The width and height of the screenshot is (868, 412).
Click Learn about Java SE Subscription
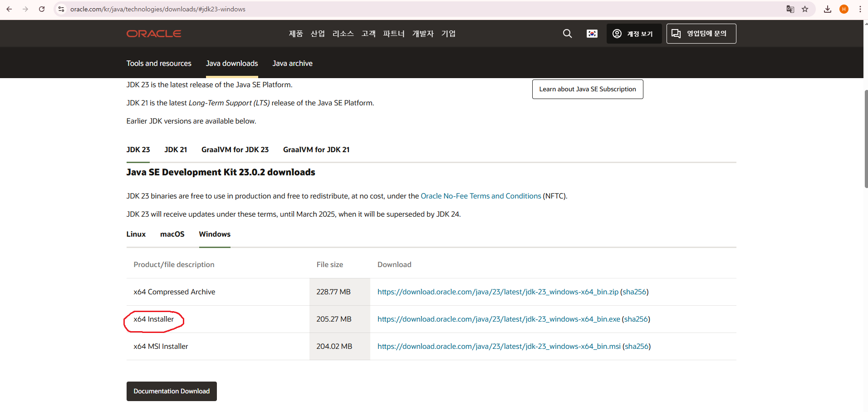coord(588,89)
